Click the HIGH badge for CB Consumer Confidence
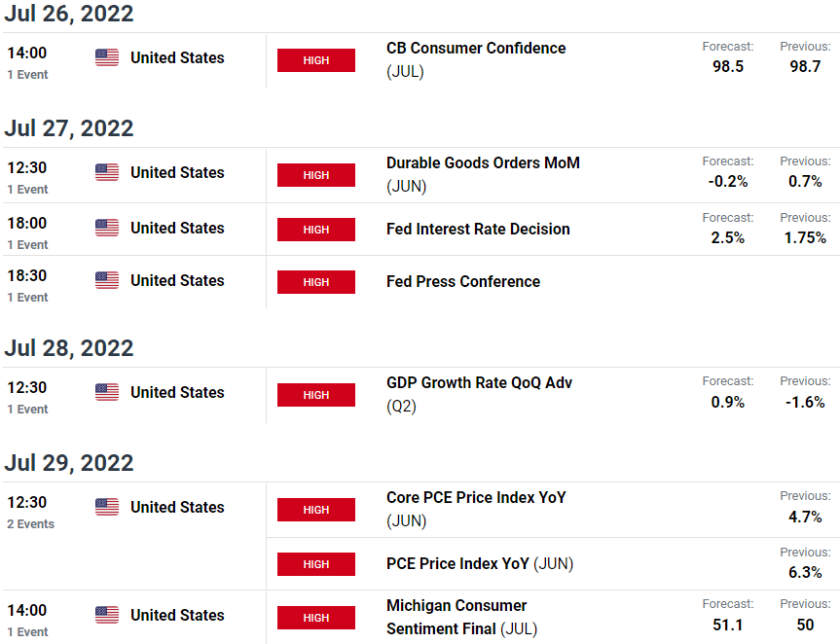 click(x=316, y=60)
